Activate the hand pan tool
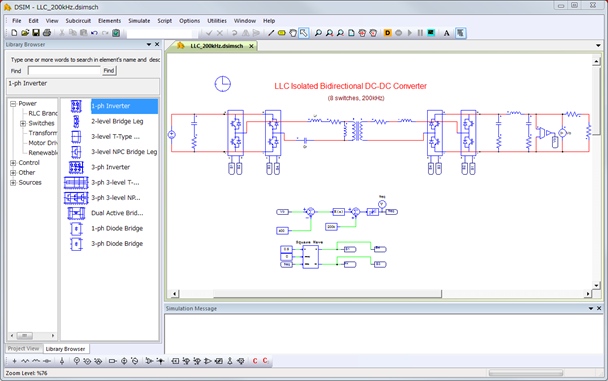Image resolution: width=608 pixels, height=381 pixels. (293, 33)
